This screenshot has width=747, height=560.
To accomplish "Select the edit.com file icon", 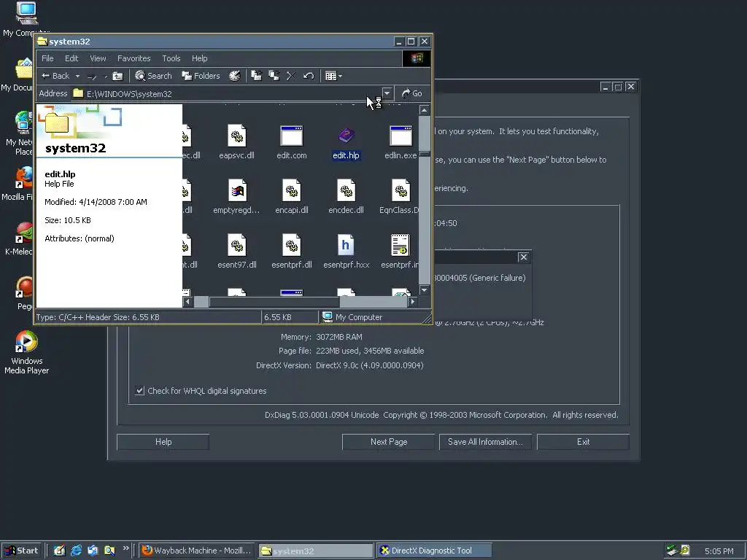I will tap(292, 136).
